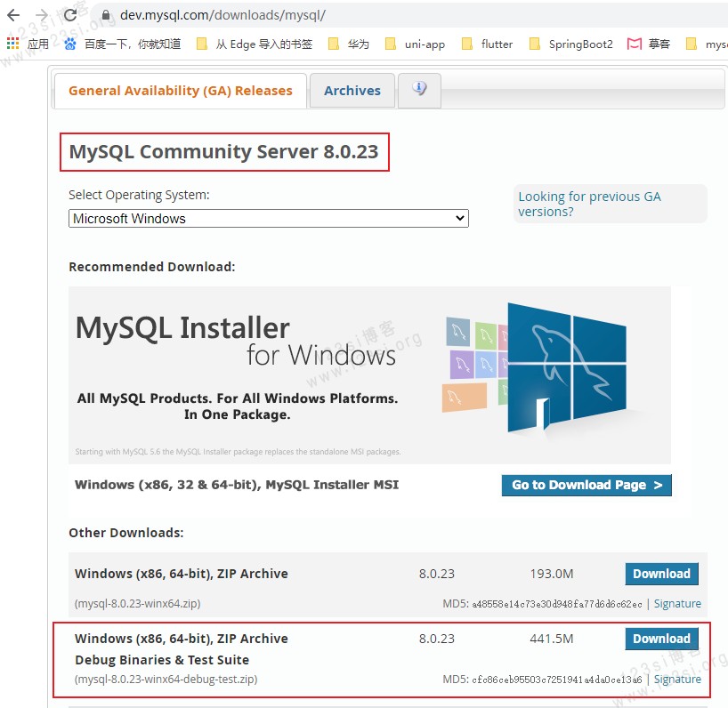Viewport: 728px width, 708px height.
Task: Click the file name (mysql-8.0.23-winx64.zip)
Action: click(137, 604)
